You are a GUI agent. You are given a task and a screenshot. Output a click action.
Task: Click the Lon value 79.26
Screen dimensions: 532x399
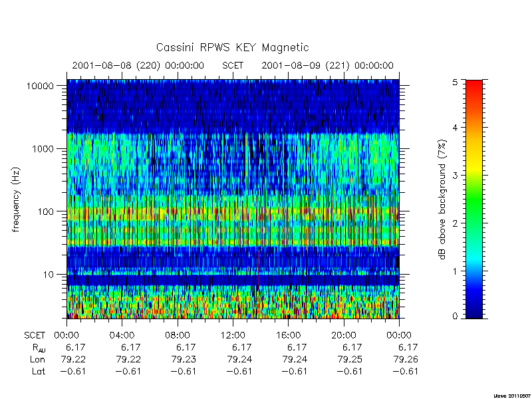pos(406,359)
